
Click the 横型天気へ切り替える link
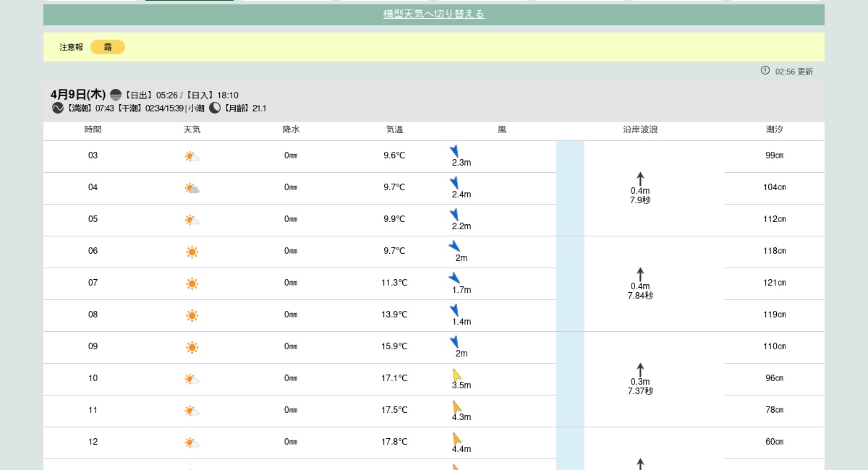(x=434, y=14)
